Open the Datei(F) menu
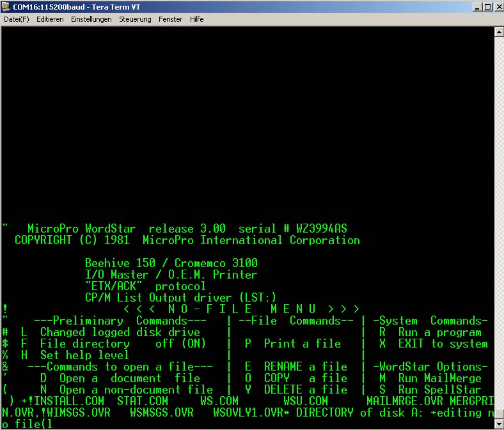This screenshot has width=504, height=430. (17, 19)
